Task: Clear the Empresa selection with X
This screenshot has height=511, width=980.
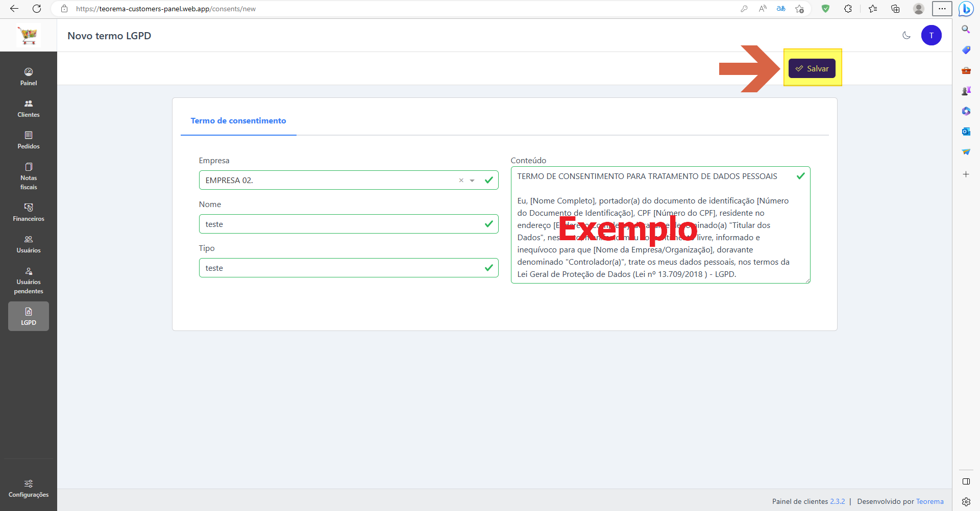Action: tap(461, 181)
